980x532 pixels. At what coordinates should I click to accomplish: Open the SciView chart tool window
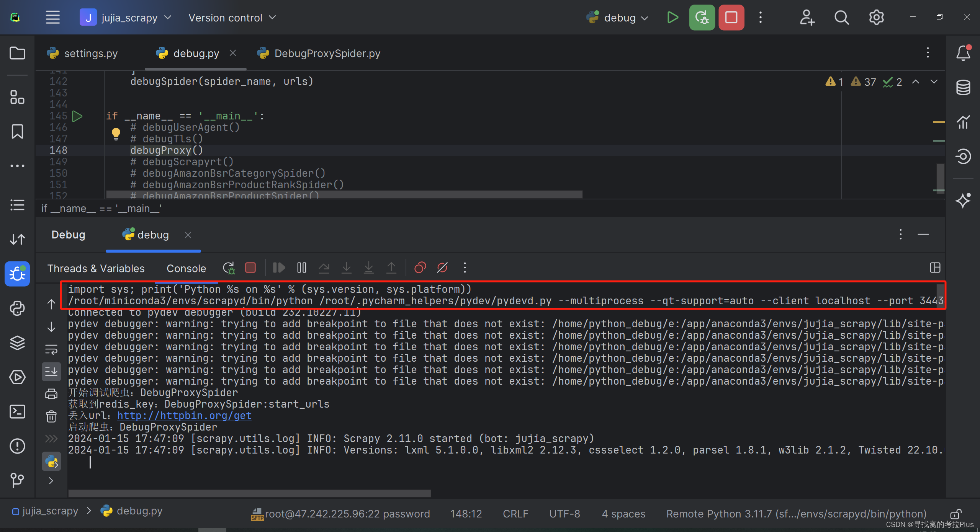click(x=963, y=122)
